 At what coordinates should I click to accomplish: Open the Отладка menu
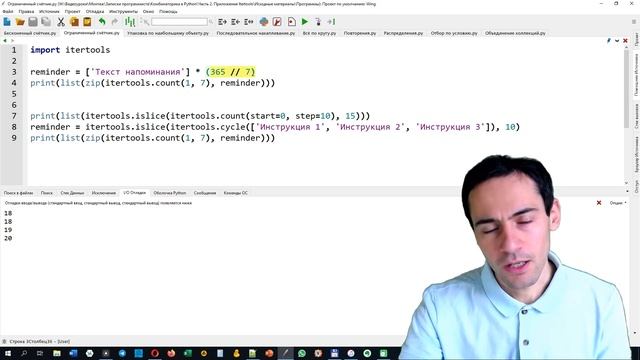pyautogui.click(x=95, y=11)
